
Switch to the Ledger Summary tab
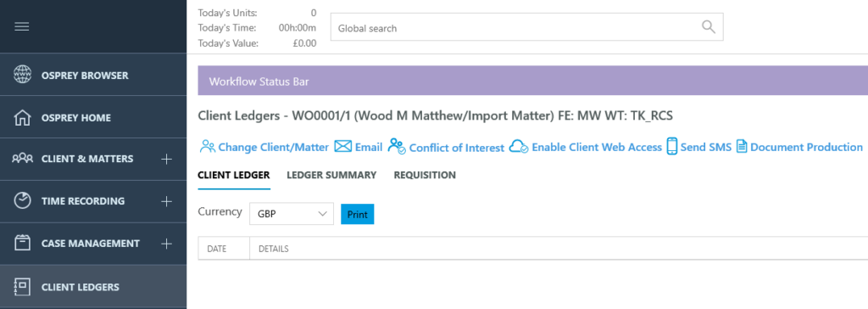[331, 176]
